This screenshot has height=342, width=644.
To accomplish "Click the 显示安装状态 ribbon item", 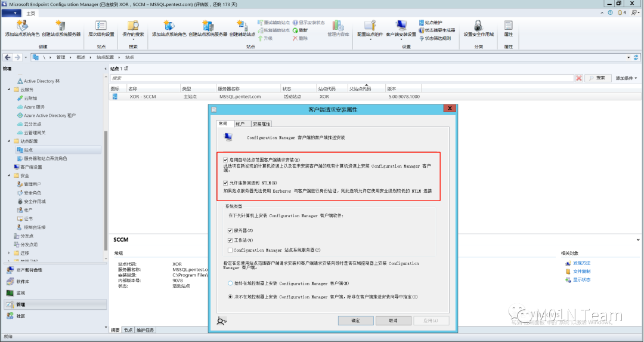I will click(x=309, y=23).
